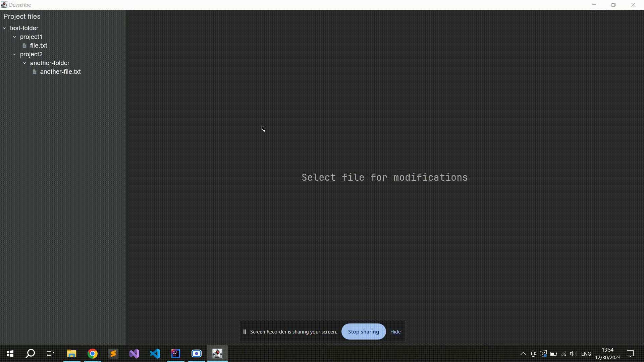
Task: Collapse the test-folder tree item
Action: click(x=4, y=28)
